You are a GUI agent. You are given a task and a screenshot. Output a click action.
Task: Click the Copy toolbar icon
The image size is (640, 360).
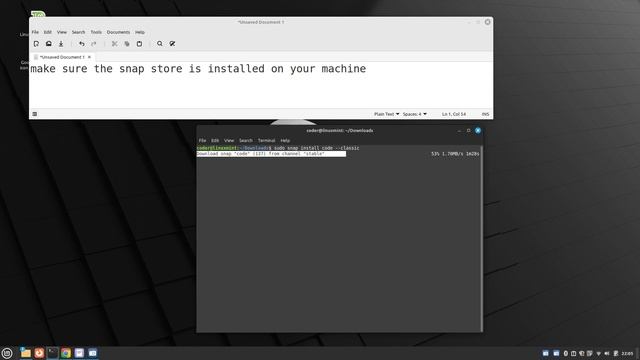(x=127, y=44)
